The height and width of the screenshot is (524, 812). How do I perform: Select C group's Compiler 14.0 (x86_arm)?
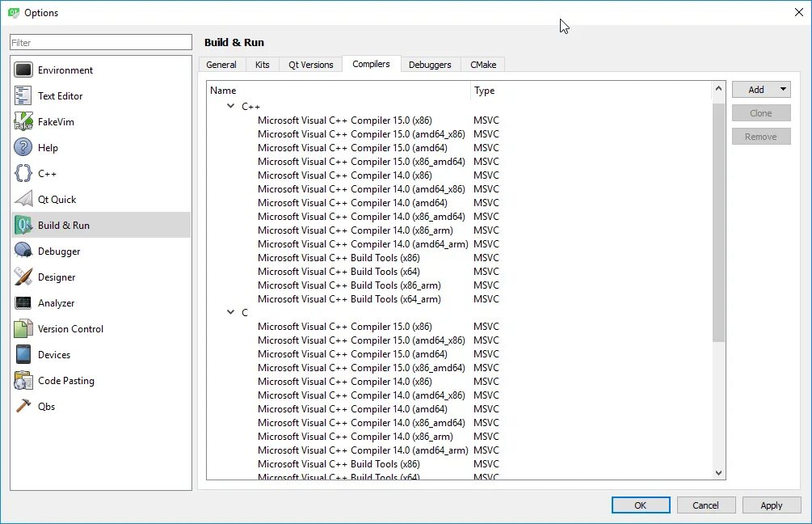[x=356, y=437]
